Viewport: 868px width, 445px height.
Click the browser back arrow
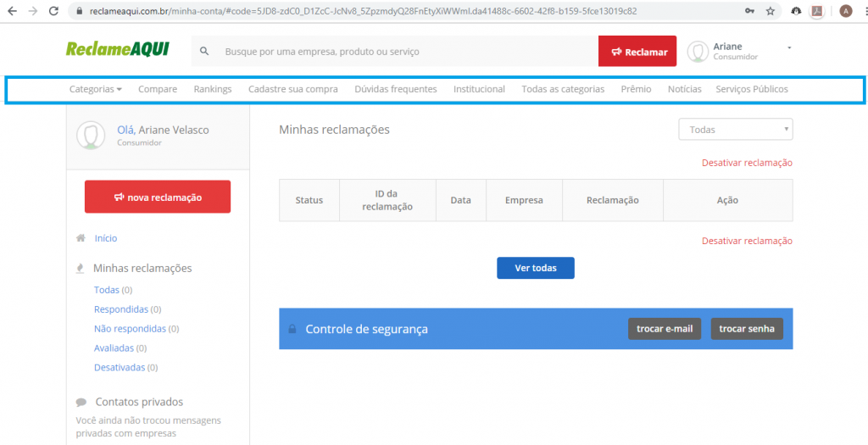[x=12, y=10]
